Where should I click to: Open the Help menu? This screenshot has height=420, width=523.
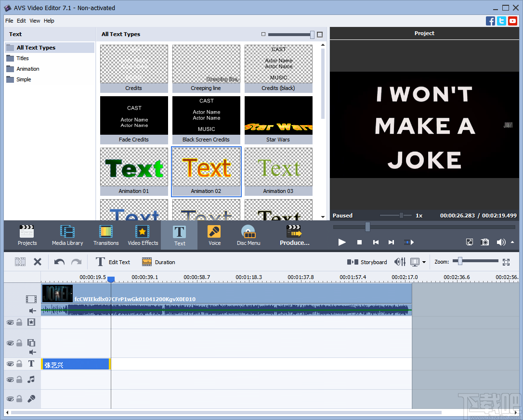[x=49, y=21]
